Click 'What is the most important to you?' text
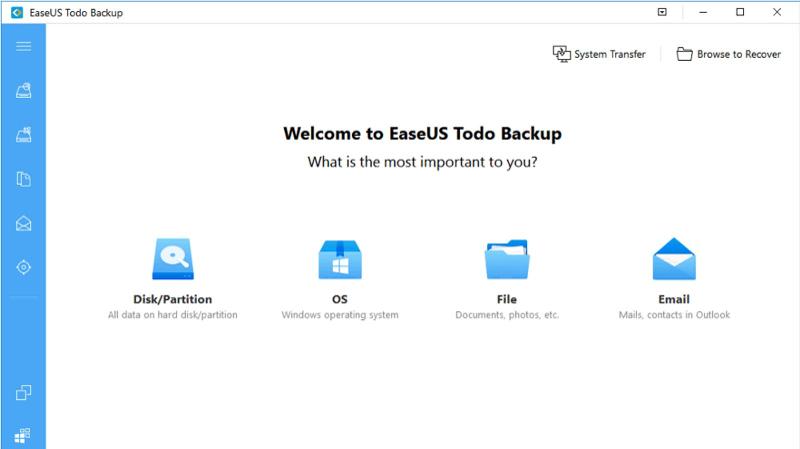The image size is (800, 449). click(x=422, y=162)
